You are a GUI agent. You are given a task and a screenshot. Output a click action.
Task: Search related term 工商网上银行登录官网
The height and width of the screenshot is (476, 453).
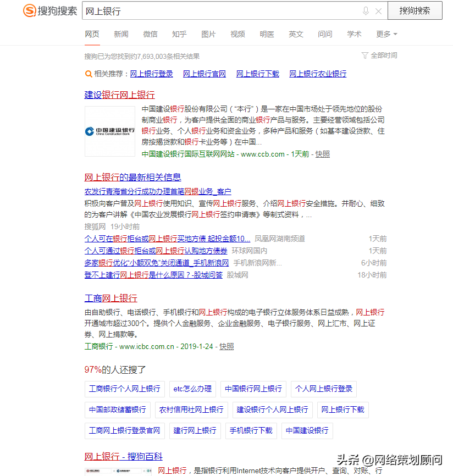125,431
